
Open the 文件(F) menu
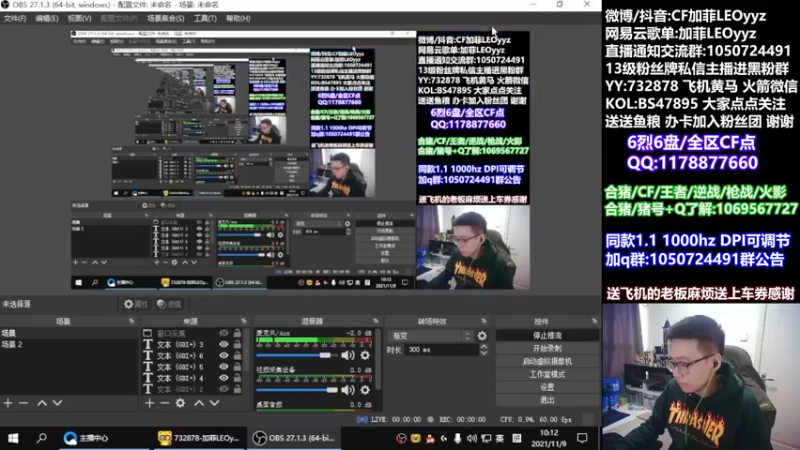(15, 18)
